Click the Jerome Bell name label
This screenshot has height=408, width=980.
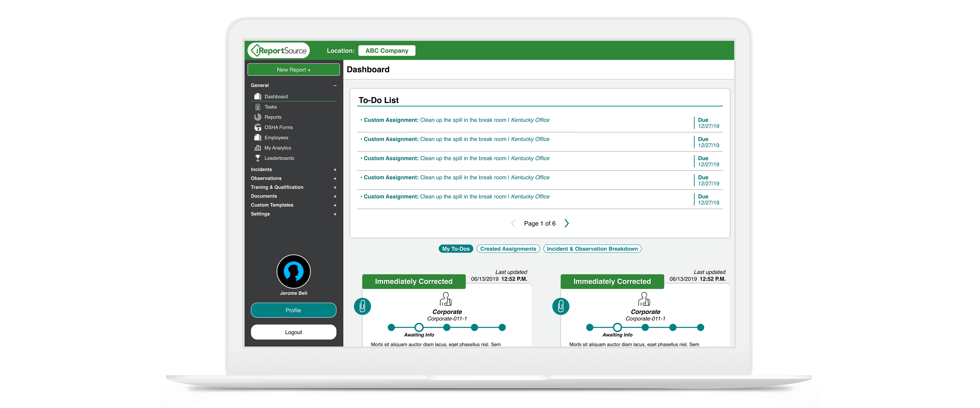(293, 293)
